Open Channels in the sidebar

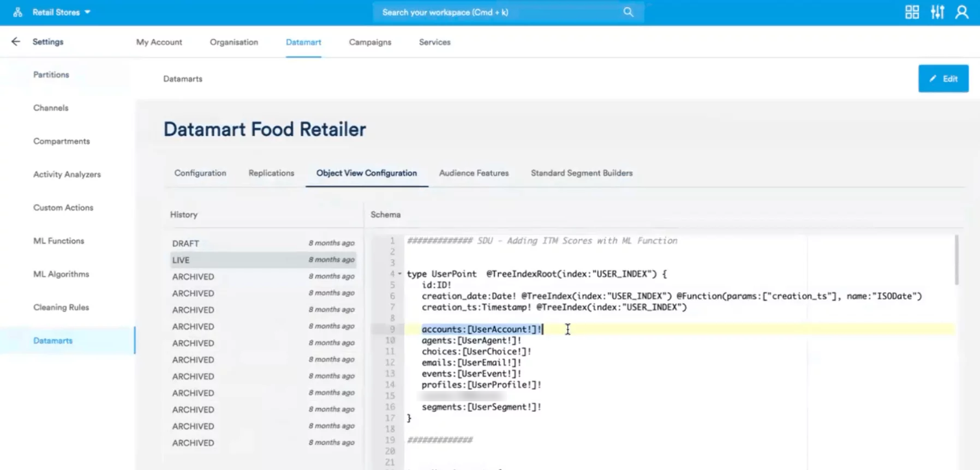(x=51, y=108)
